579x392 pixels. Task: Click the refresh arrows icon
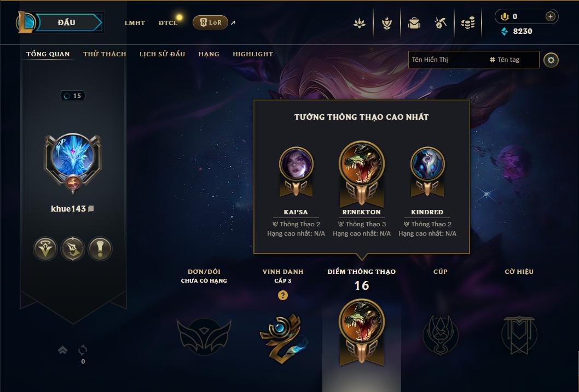[x=82, y=349]
